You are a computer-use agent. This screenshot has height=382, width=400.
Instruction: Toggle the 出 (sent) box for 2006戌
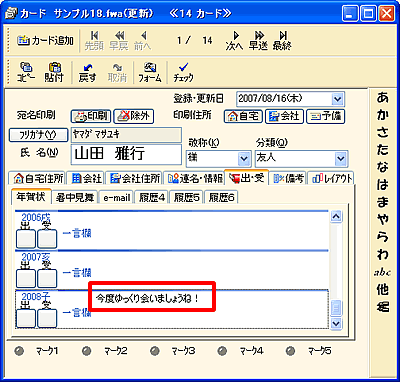(26, 238)
